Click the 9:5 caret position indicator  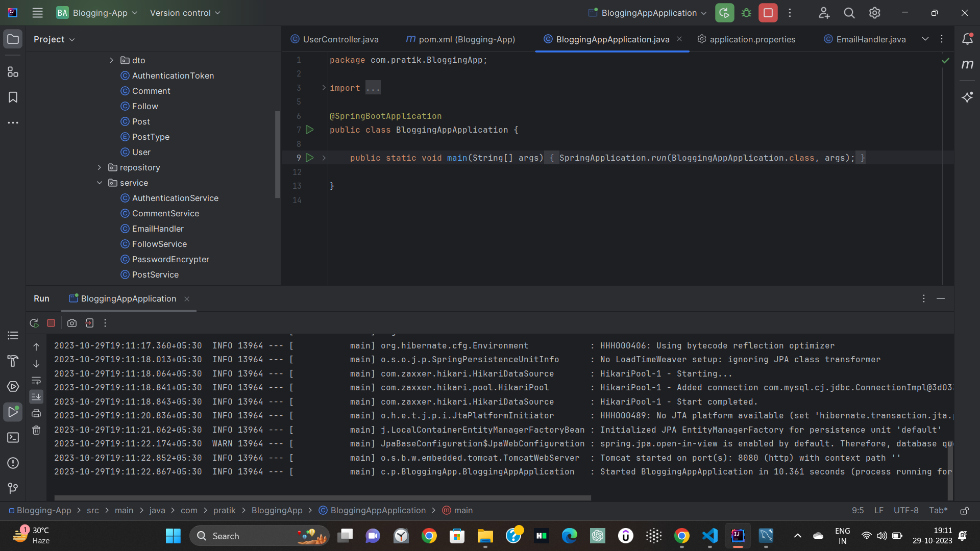point(858,510)
